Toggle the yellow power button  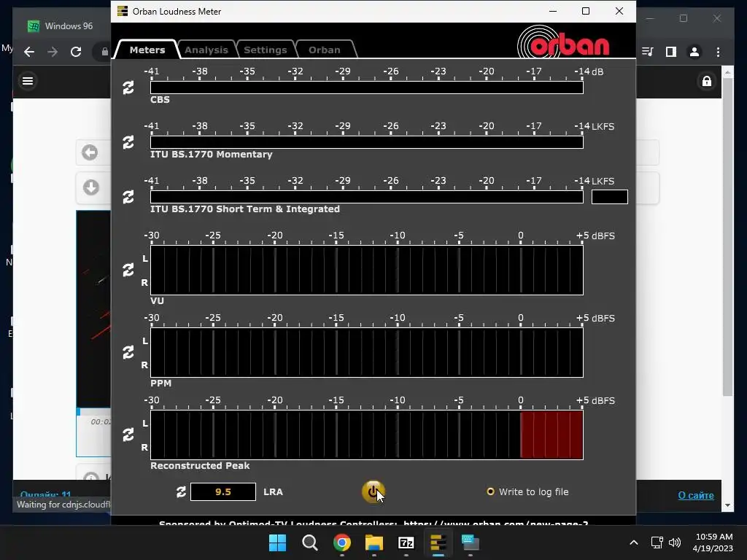373,491
